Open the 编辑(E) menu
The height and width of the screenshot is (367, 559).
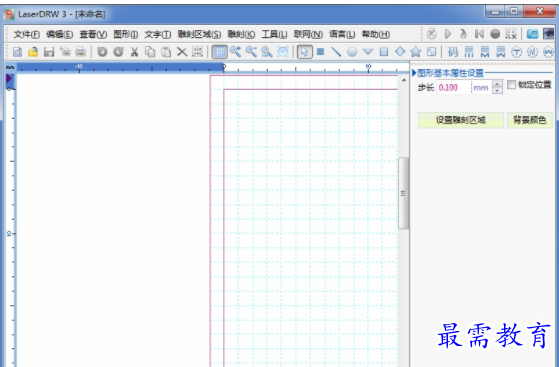tap(60, 34)
